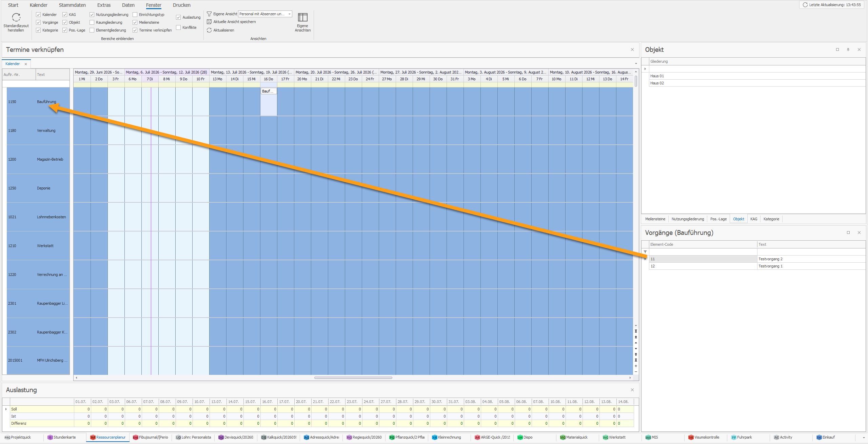Screen dimensions: 868x444
Task: Click the plus zoom icon beside calendar
Action: (x=636, y=366)
